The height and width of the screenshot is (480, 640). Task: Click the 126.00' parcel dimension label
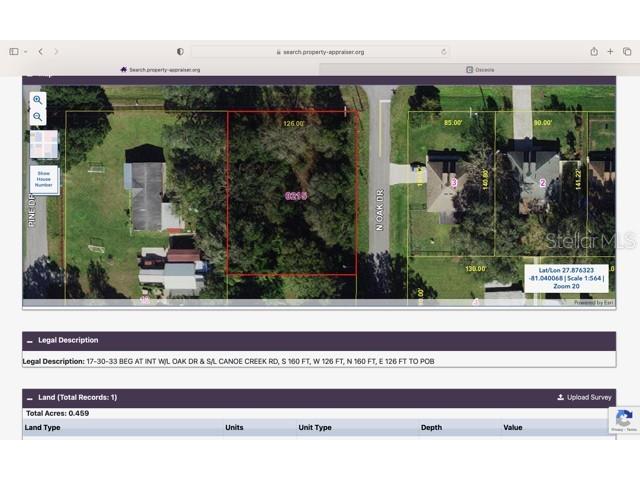(x=294, y=123)
